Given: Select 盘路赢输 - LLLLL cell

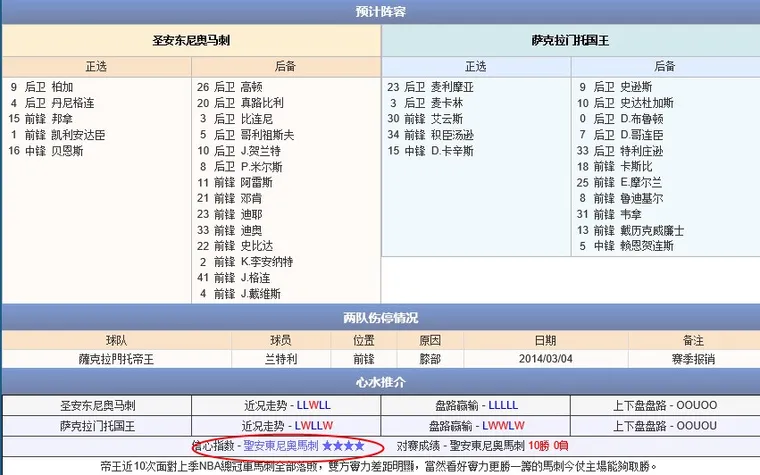Looking at the screenshot, I should tap(476, 405).
